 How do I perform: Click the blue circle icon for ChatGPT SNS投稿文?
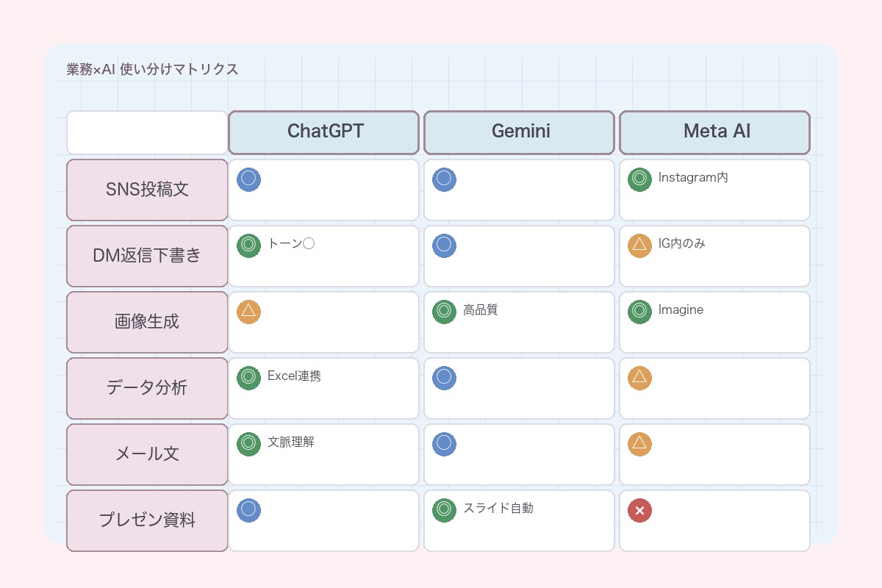(248, 179)
